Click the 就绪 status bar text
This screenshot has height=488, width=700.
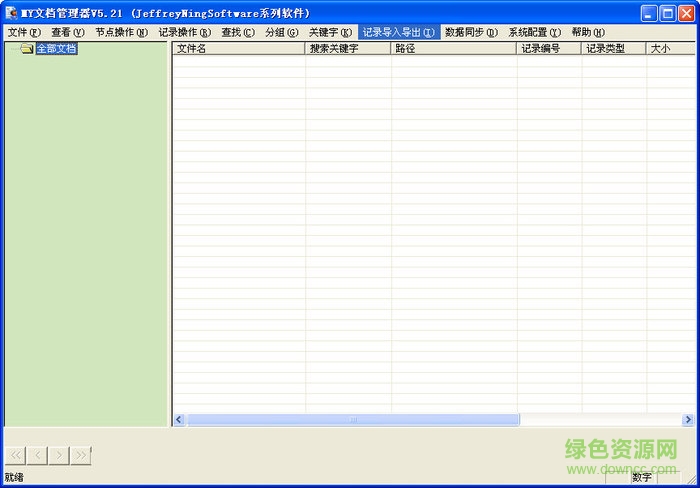click(x=14, y=477)
